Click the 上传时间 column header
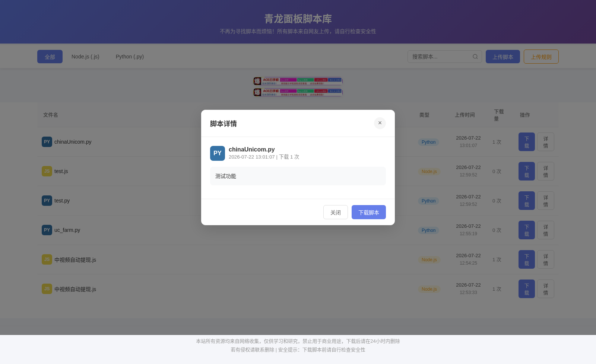 point(465,115)
